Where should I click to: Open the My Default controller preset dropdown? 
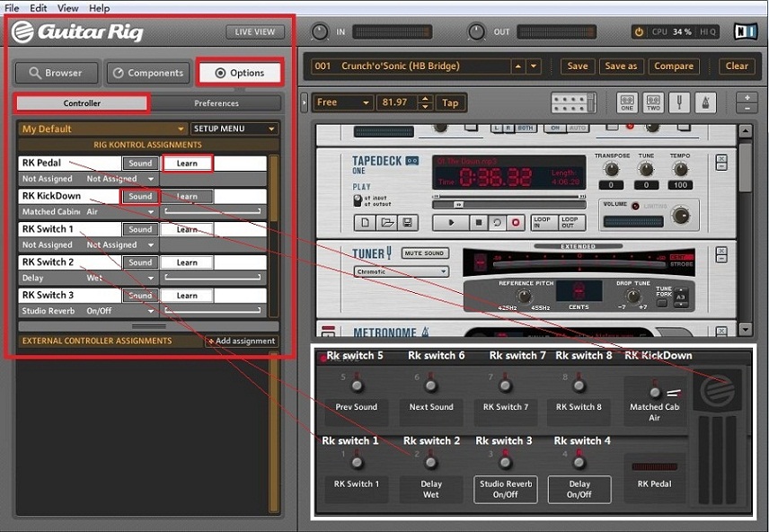102,129
